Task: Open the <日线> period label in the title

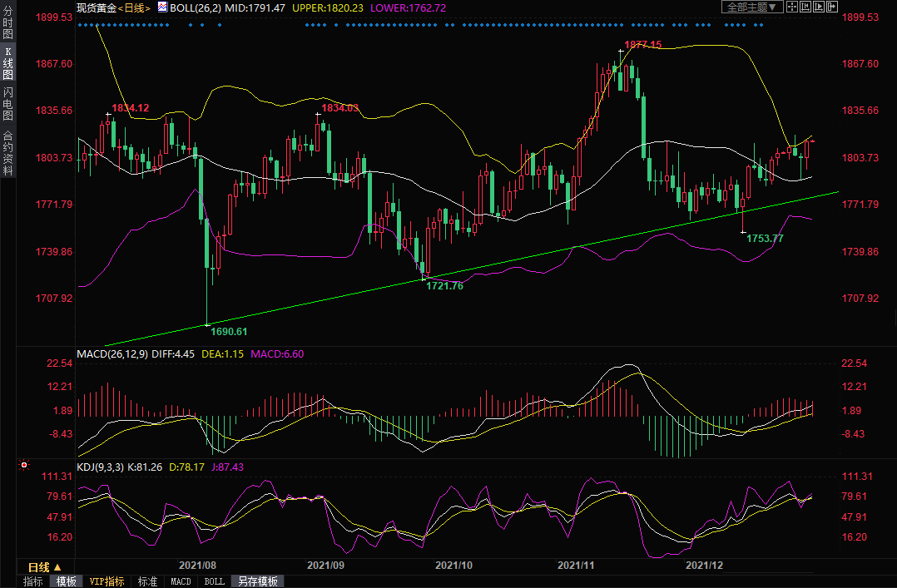Action: point(133,7)
